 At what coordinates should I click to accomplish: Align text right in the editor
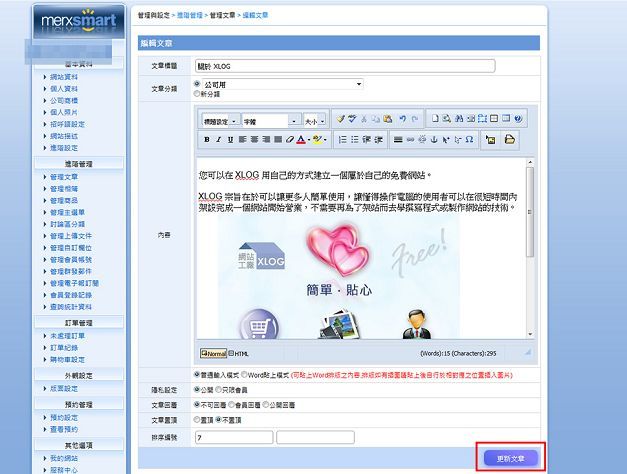tap(266, 140)
